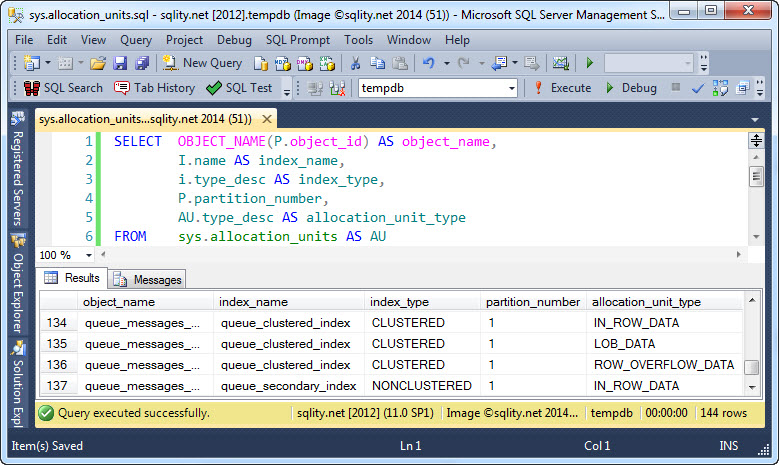Image resolution: width=779 pixels, height=465 pixels.
Task: Click the results grid scroll down arrow
Action: [752, 388]
